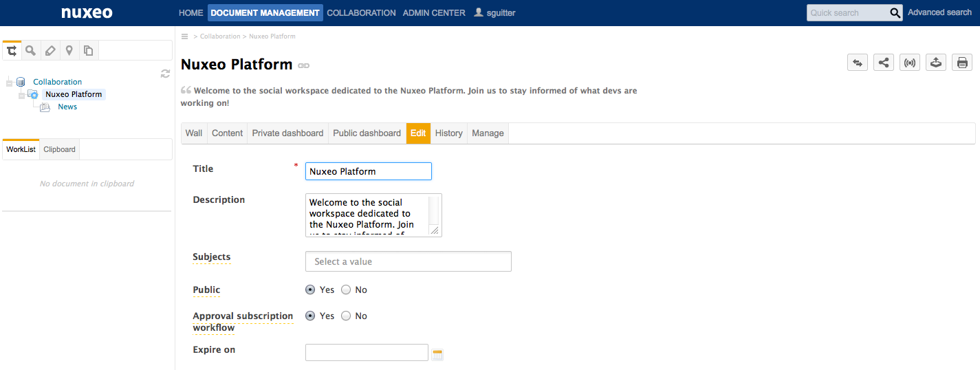Image resolution: width=980 pixels, height=370 pixels.
Task: Set Approval subscription workflow to No
Action: tap(346, 316)
